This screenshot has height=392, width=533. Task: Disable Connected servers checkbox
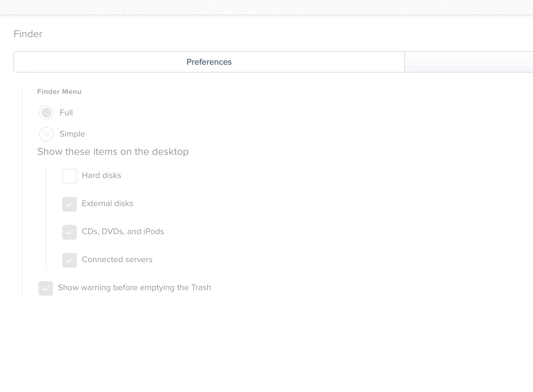pyautogui.click(x=70, y=260)
